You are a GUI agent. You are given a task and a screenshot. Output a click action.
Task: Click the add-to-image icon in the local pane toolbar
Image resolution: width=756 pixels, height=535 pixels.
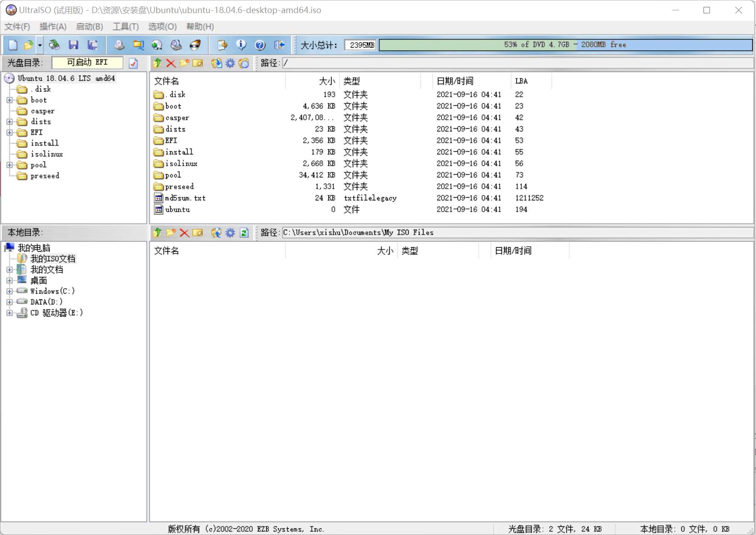coord(217,232)
